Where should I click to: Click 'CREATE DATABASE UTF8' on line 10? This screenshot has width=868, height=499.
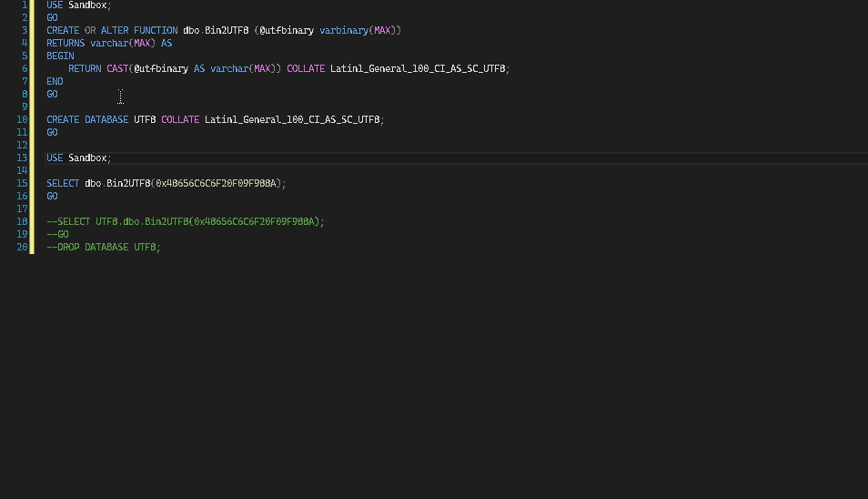pyautogui.click(x=101, y=119)
